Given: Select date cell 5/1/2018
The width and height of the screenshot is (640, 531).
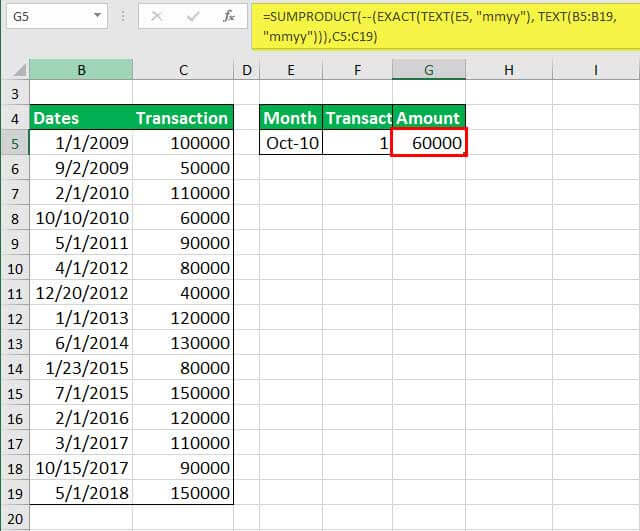Looking at the screenshot, I should tap(81, 493).
